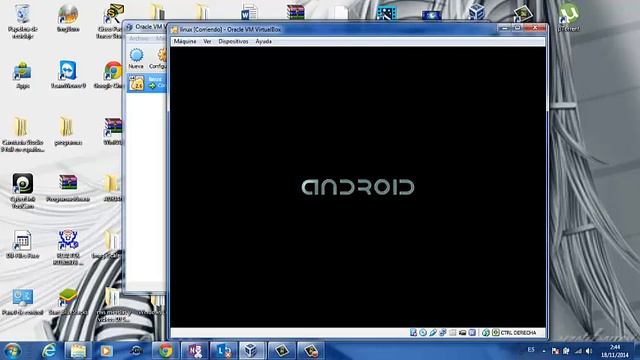Select the programas folder on desktop
640x360 pixels.
coord(68,131)
